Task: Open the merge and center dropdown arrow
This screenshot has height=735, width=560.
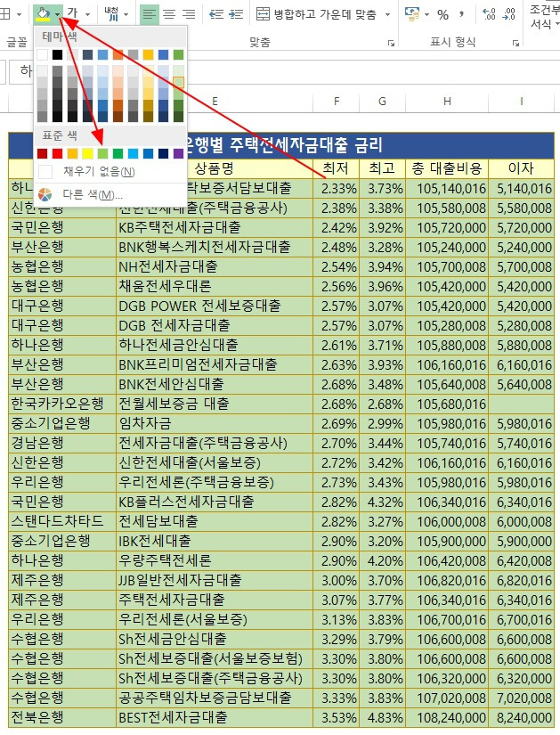Action: tap(387, 15)
